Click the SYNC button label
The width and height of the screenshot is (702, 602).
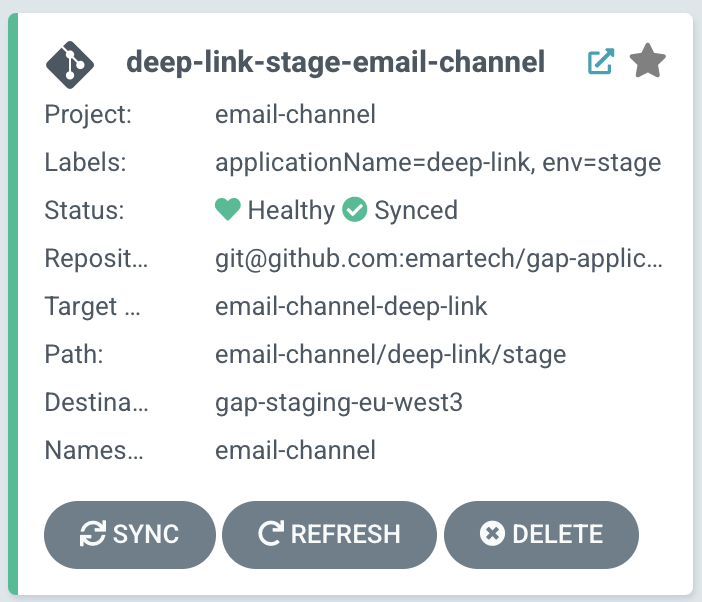pos(146,534)
